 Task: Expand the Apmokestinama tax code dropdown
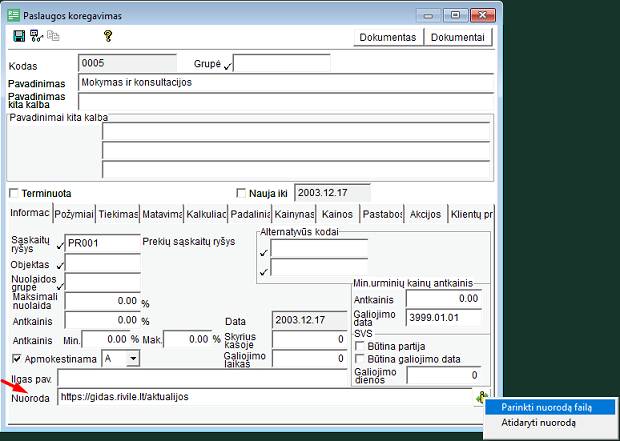(132, 358)
